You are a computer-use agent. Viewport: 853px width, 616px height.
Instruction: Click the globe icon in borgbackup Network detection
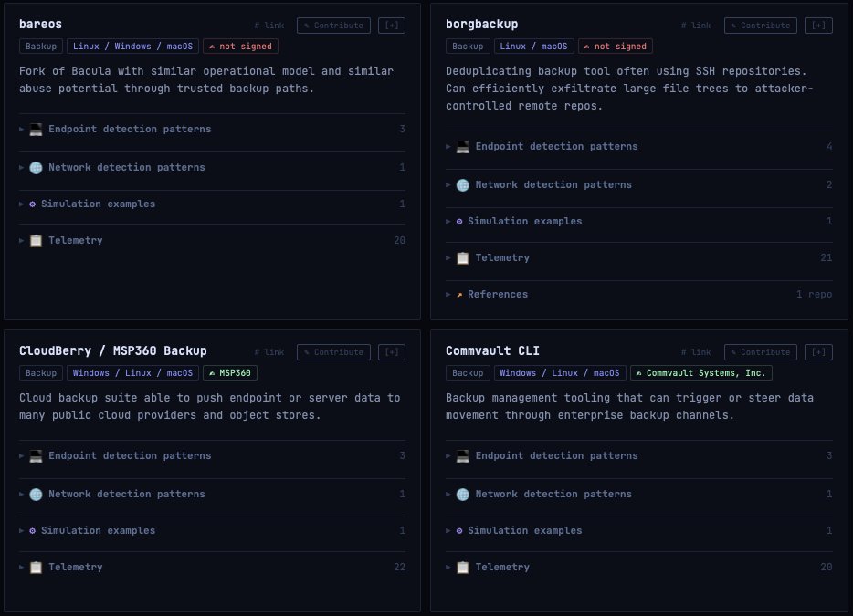point(462,185)
